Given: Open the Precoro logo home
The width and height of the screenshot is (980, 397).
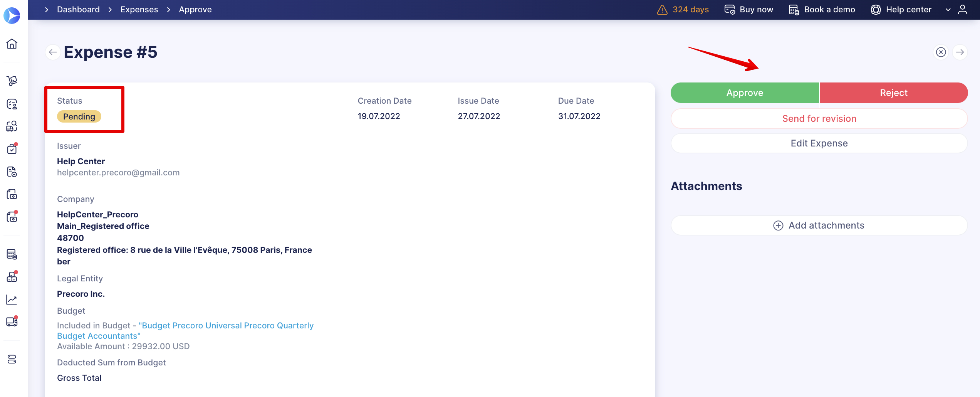Looking at the screenshot, I should tap(12, 15).
